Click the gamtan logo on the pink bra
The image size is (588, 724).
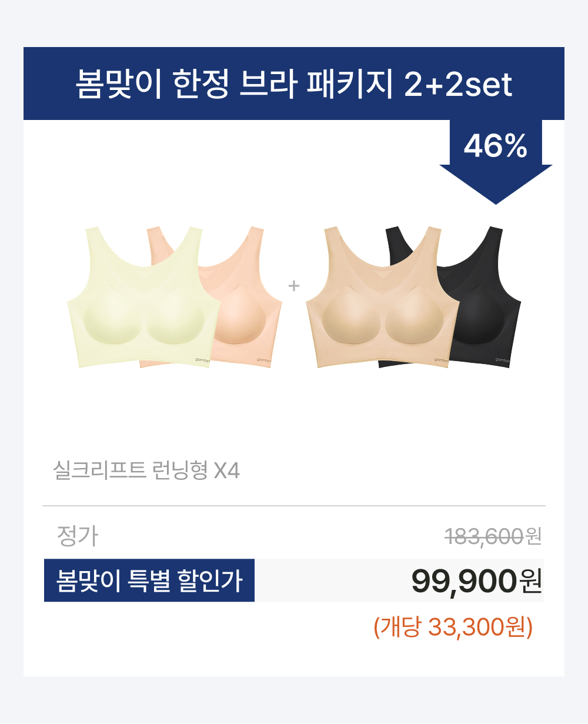263,359
